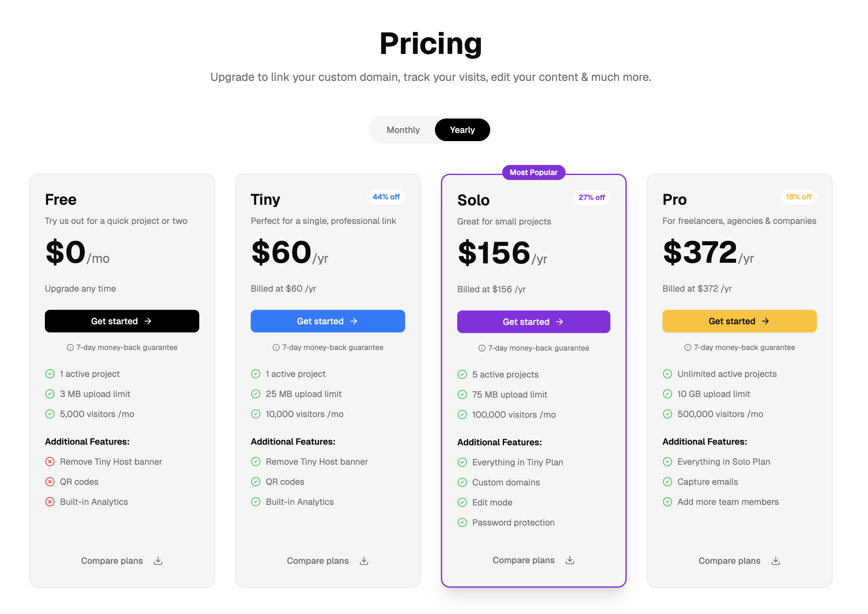Click the green check beside Custom domains in Solo

[x=462, y=482]
